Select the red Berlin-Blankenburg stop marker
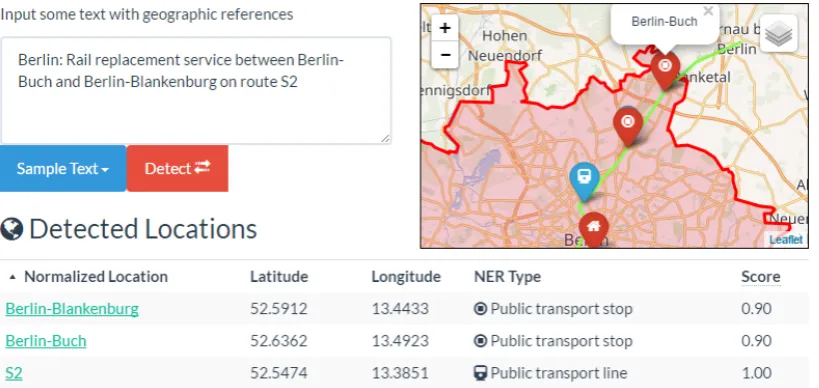Viewport: 819px width, 388px height. point(628,126)
